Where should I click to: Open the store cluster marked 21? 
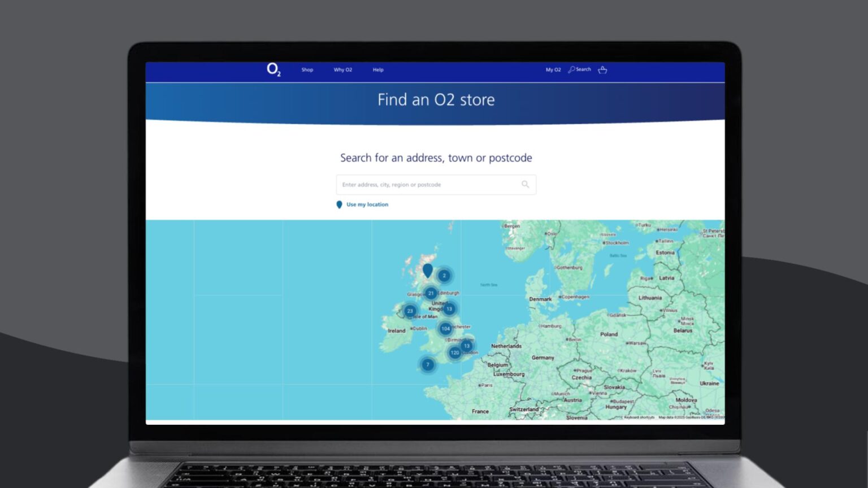coord(431,293)
